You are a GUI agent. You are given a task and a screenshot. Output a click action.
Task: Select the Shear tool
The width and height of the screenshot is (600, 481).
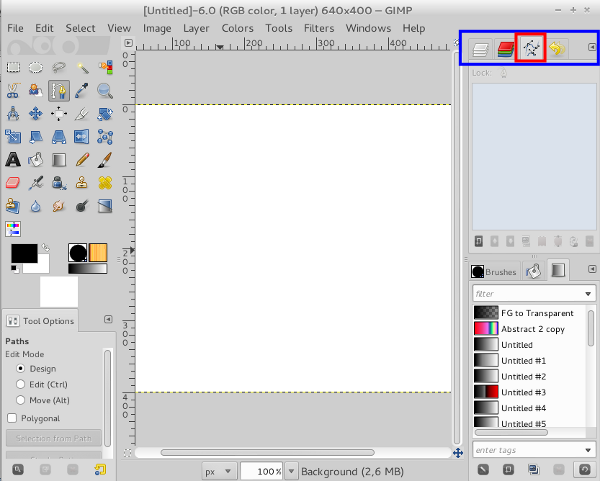36,137
